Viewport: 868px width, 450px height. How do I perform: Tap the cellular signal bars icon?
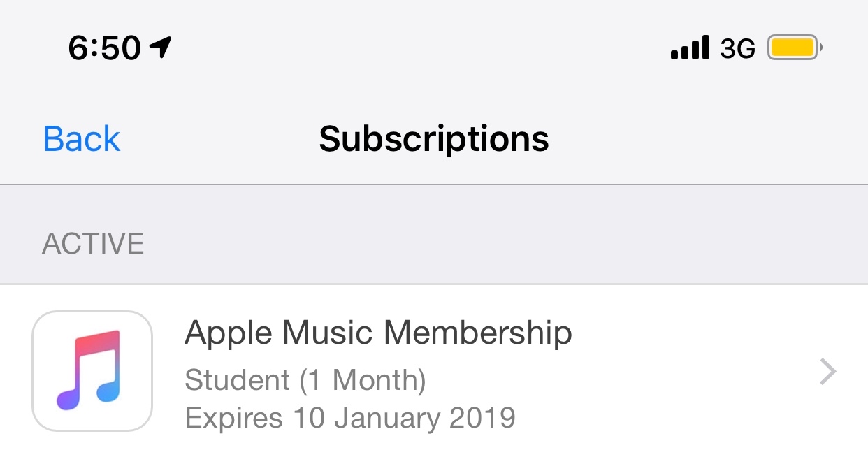tap(690, 48)
